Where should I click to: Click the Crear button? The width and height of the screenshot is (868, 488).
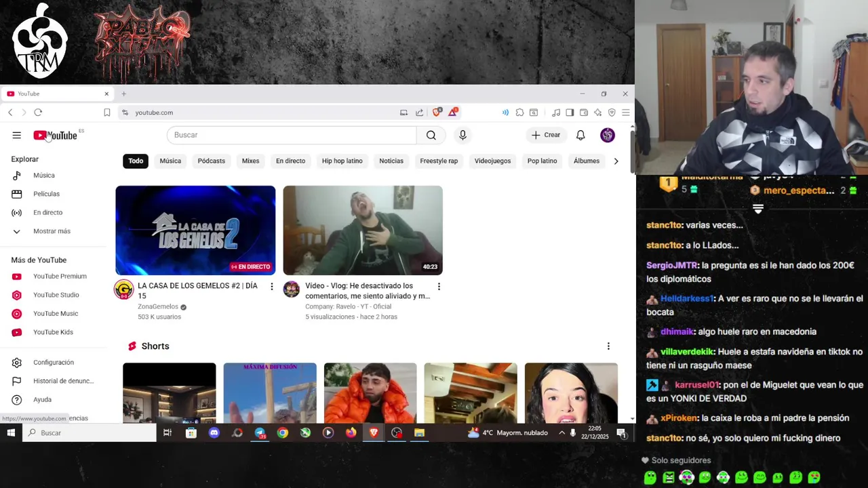coord(546,135)
